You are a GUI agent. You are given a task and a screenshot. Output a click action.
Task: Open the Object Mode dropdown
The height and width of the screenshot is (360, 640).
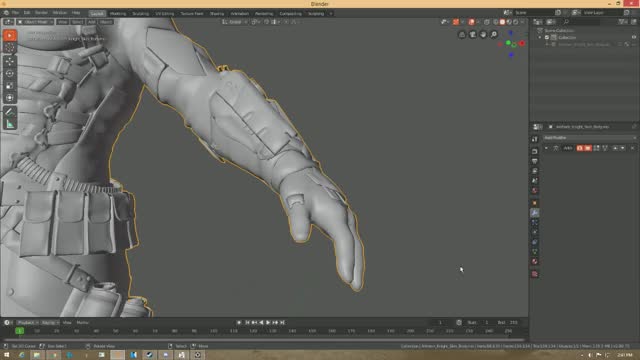[x=36, y=22]
